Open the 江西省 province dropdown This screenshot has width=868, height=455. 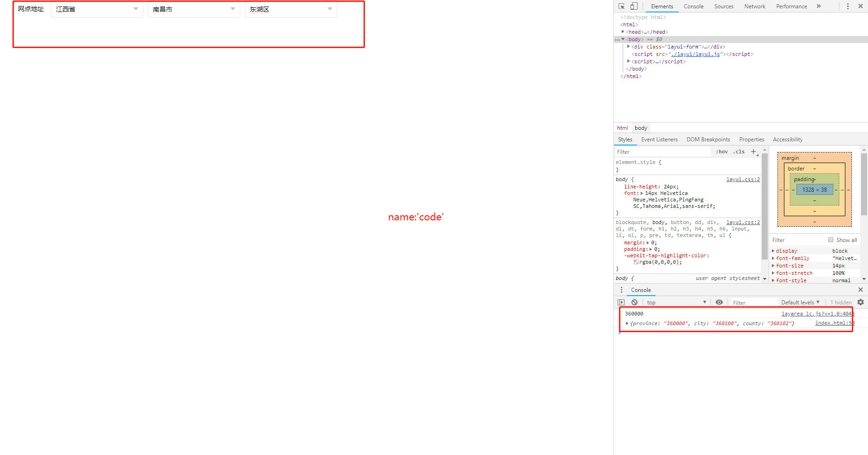pyautogui.click(x=97, y=9)
